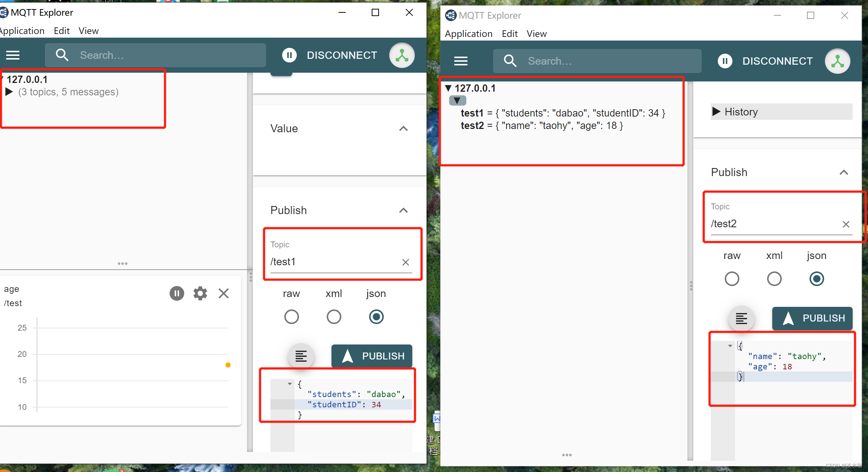Click three-dot handle at bottom of right window
This screenshot has width=868, height=472.
567,455
